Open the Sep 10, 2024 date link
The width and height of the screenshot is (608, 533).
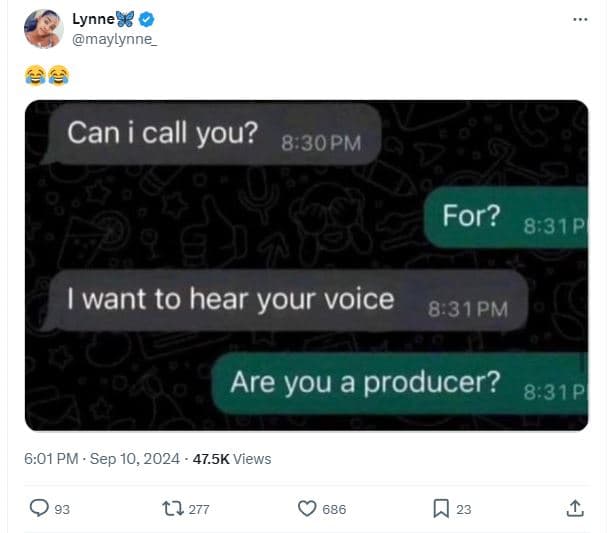click(133, 459)
